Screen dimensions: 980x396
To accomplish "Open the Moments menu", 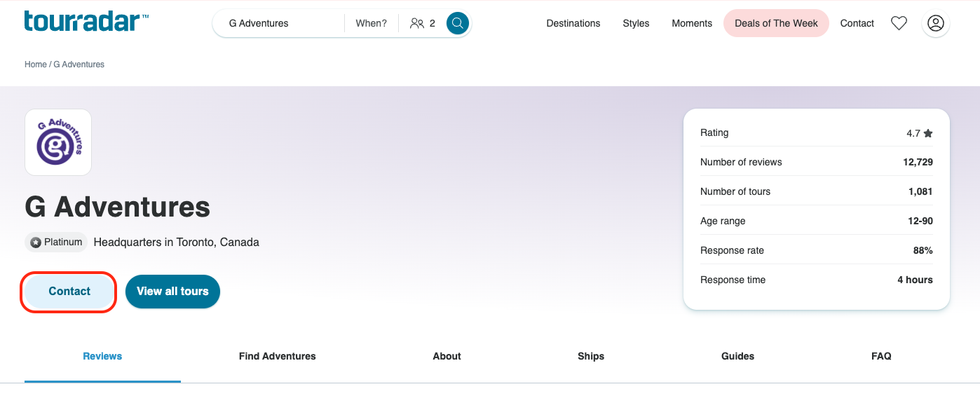I will point(692,23).
